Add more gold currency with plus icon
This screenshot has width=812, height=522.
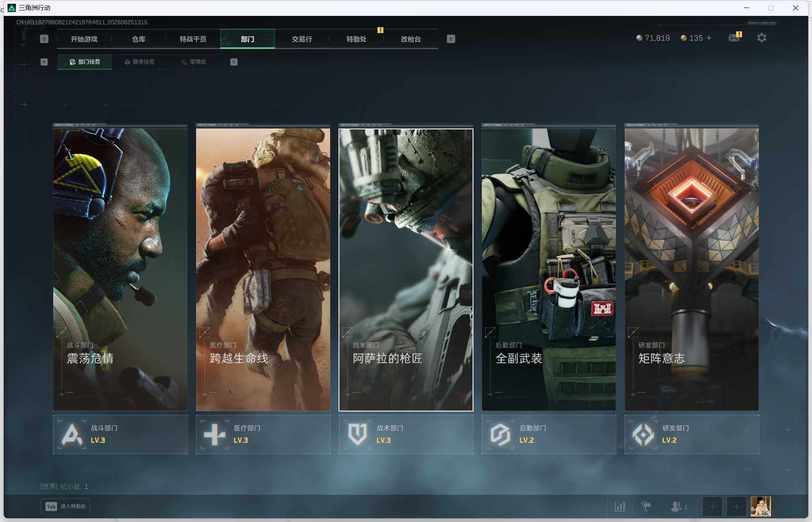[709, 38]
